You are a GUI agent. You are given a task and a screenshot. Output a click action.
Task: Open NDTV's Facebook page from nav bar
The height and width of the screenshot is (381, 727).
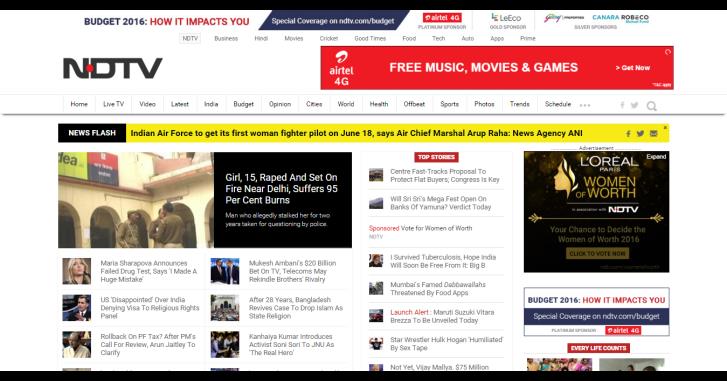[x=622, y=105]
